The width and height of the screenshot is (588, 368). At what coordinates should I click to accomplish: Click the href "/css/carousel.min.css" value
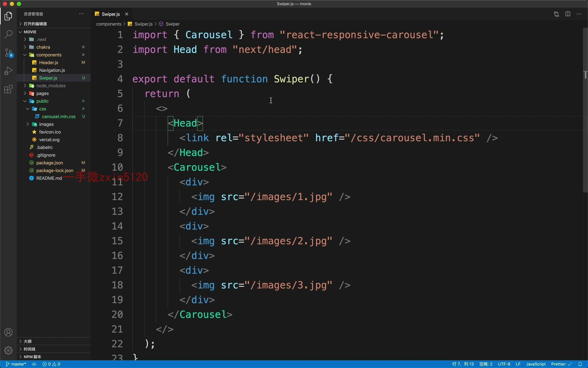413,138
